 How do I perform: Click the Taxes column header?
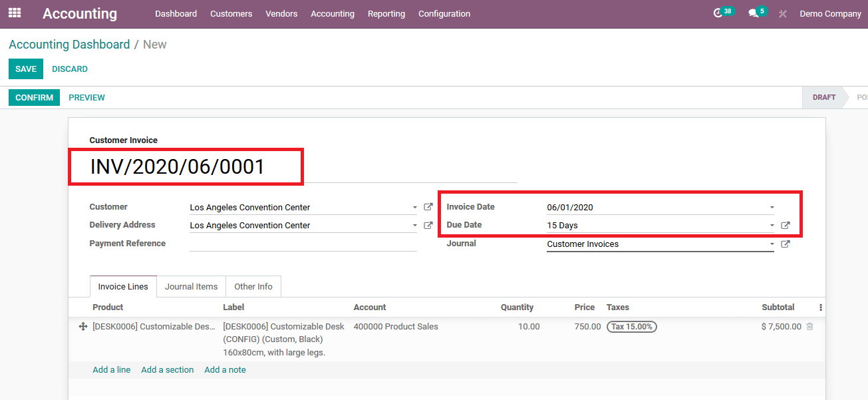618,307
